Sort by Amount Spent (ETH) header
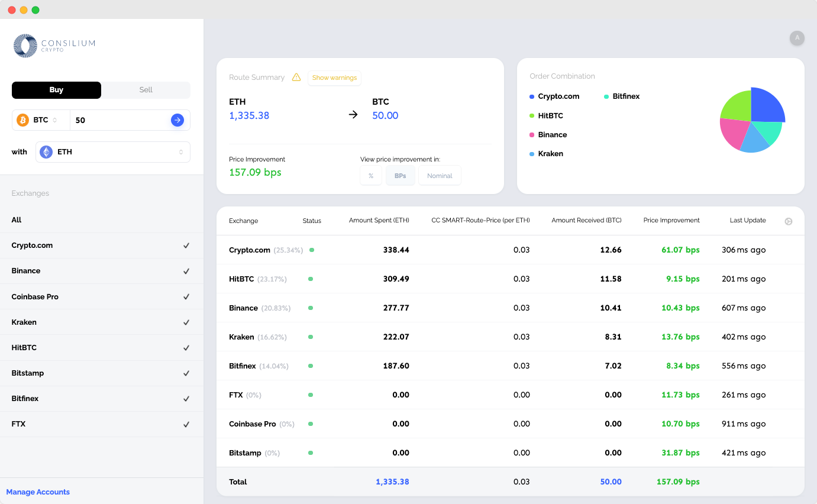Screen dimensions: 817x504 coord(379,221)
